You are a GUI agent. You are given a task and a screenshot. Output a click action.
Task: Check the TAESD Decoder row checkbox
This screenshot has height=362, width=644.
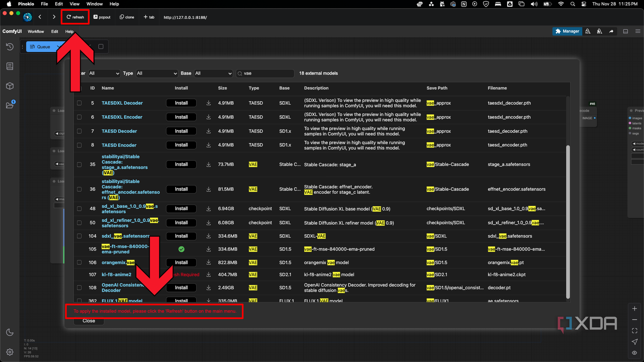click(x=79, y=131)
